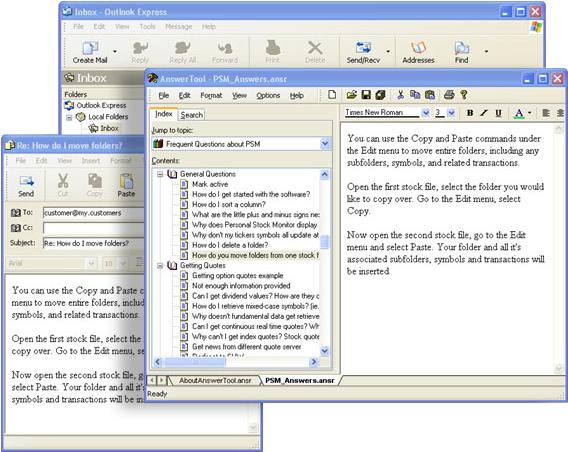Viewport: 568px width, 452px height.
Task: Open the font size dropdown showing 3
Action: coord(451,113)
